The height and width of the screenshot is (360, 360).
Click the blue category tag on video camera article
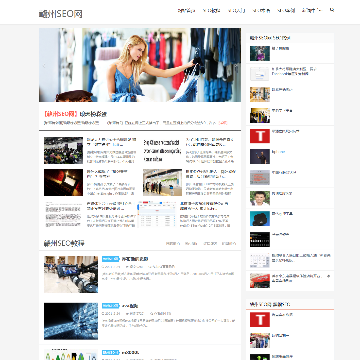pyautogui.click(x=110, y=259)
